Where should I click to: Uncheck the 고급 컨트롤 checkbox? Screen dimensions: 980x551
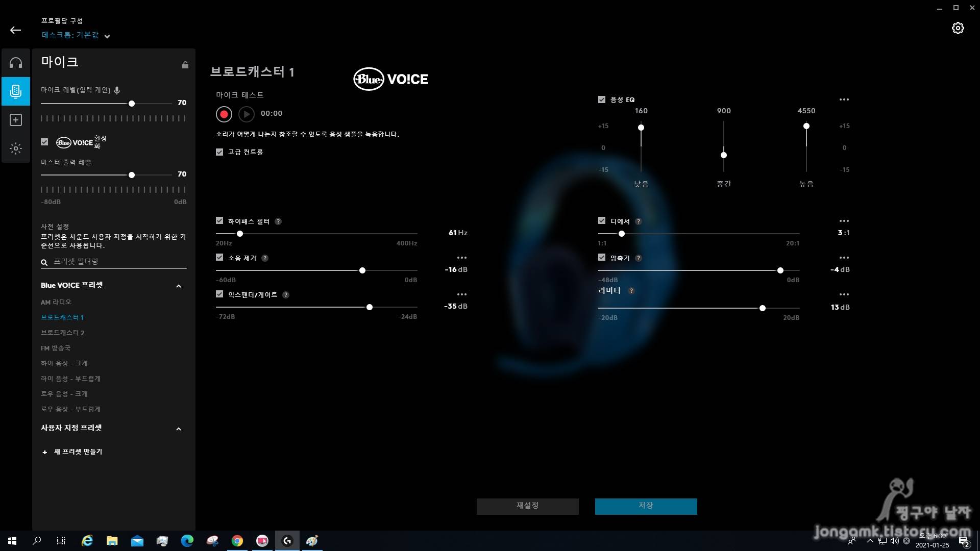[x=219, y=152]
